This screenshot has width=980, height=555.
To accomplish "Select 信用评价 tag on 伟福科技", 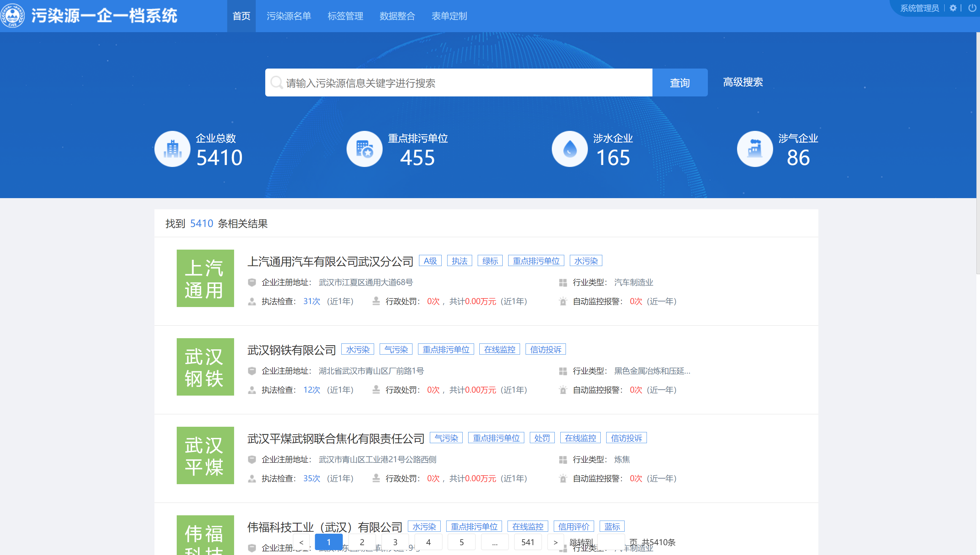I will click(573, 526).
